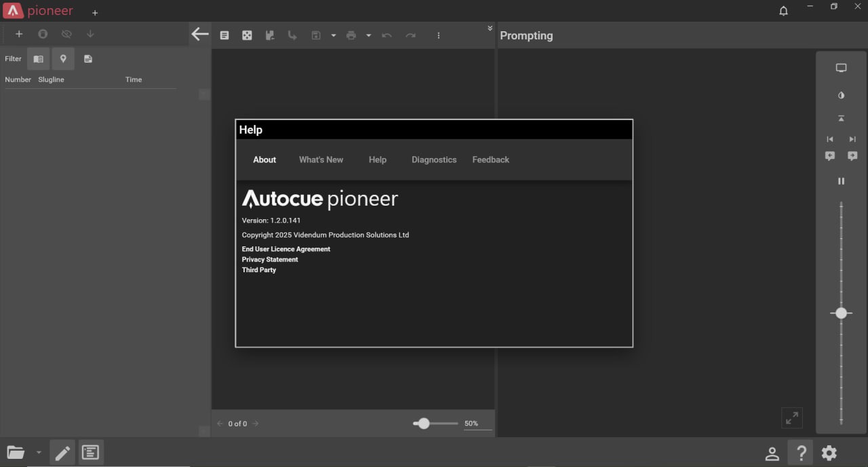Viewport: 868px width, 467px height.
Task: Click the previous marker bubble icon
Action: coord(830,156)
